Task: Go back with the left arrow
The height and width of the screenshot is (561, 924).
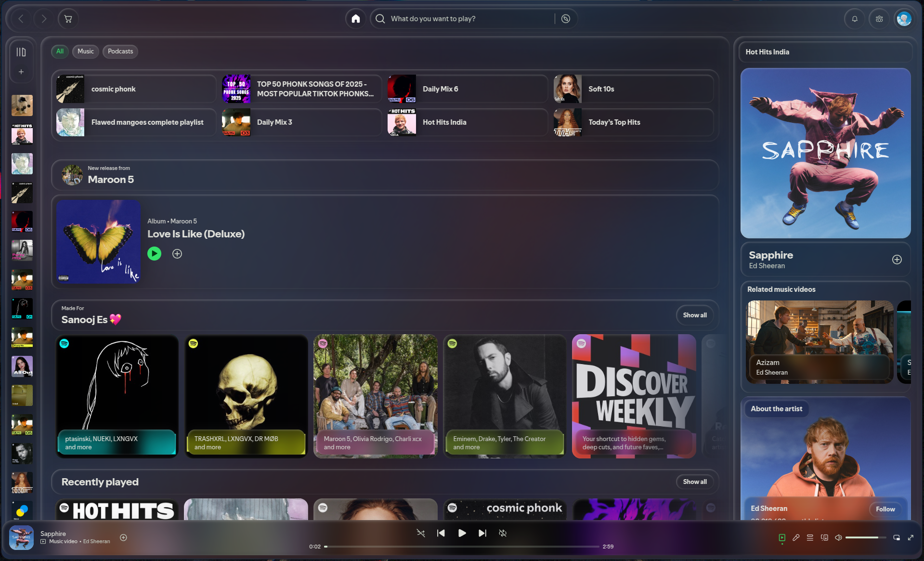Action: click(x=21, y=19)
